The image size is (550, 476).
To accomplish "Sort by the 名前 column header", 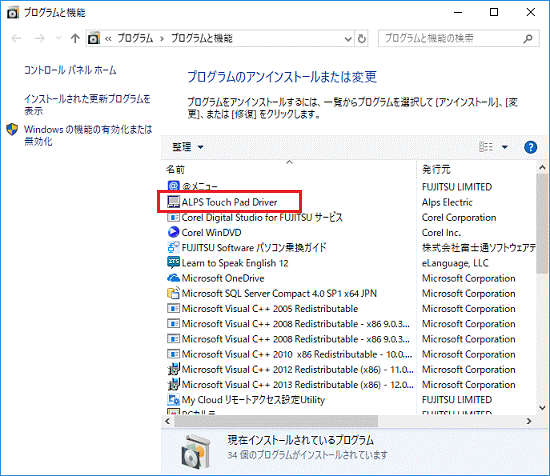I will [x=289, y=169].
